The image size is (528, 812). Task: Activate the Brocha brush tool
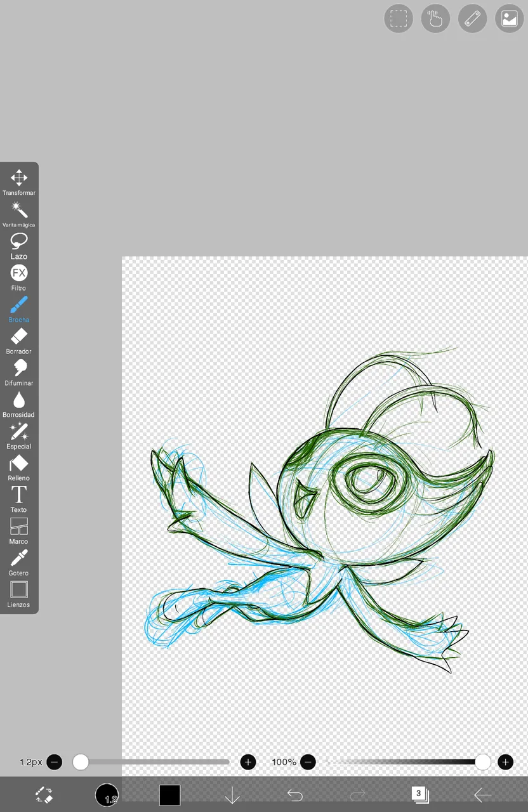[19, 309]
